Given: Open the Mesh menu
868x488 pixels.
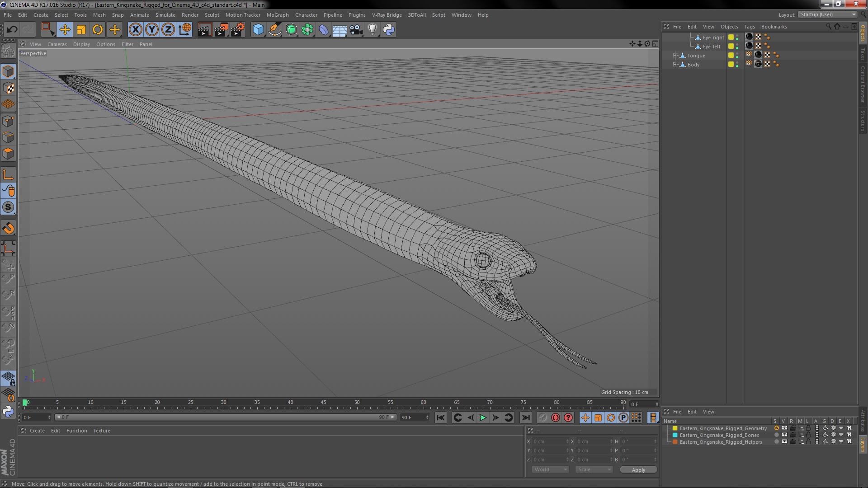Looking at the screenshot, I should pyautogui.click(x=99, y=15).
